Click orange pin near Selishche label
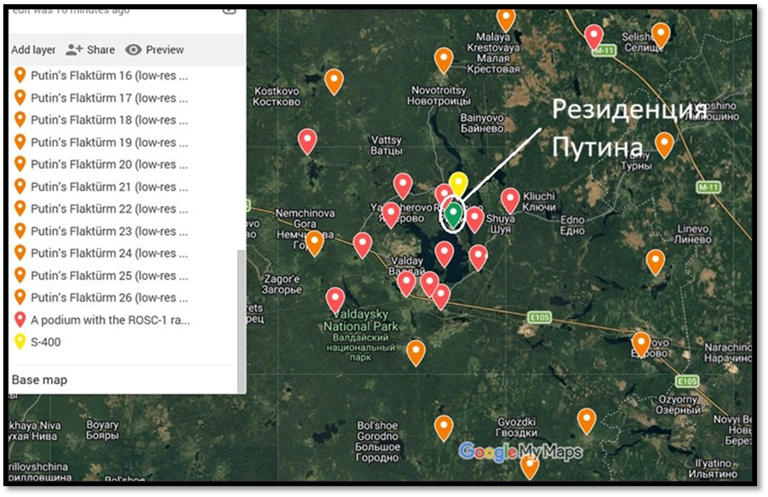Viewport: 768px width, 497px height. point(661,34)
